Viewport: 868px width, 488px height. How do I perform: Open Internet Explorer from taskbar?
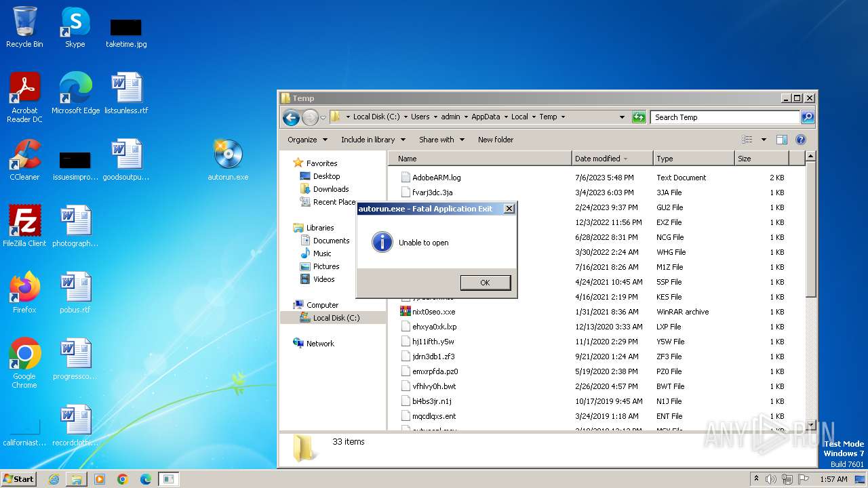point(54,479)
